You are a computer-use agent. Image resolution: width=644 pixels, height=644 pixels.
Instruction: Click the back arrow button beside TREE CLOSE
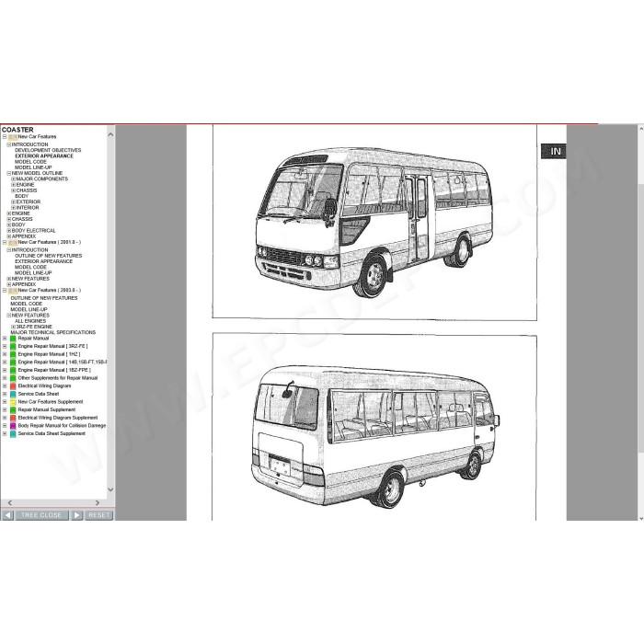tap(7, 515)
